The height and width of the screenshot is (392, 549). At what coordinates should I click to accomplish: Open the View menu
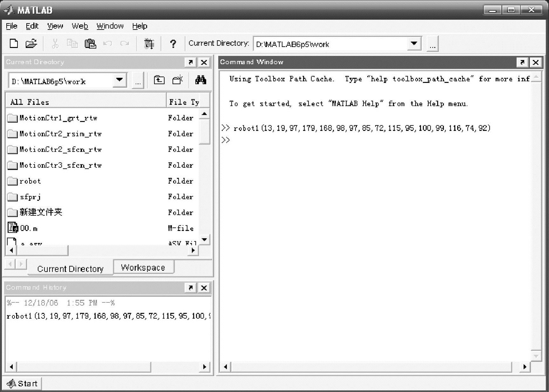click(x=55, y=26)
